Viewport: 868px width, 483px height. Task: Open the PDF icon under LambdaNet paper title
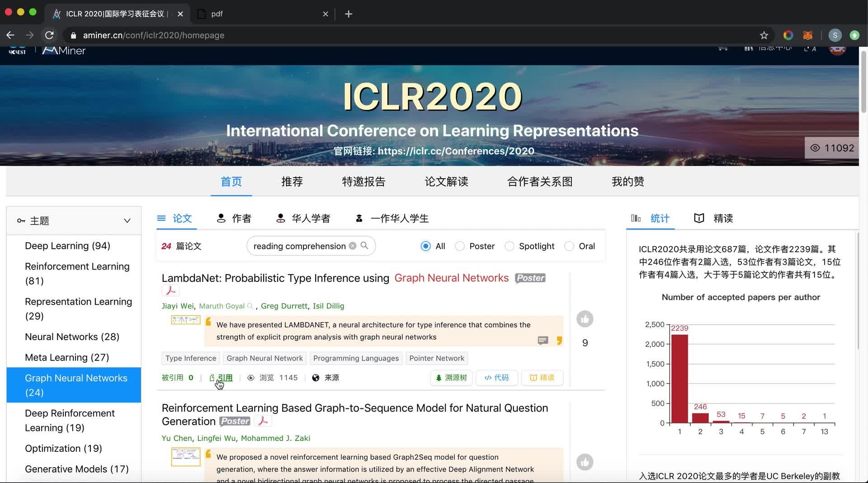coord(170,290)
